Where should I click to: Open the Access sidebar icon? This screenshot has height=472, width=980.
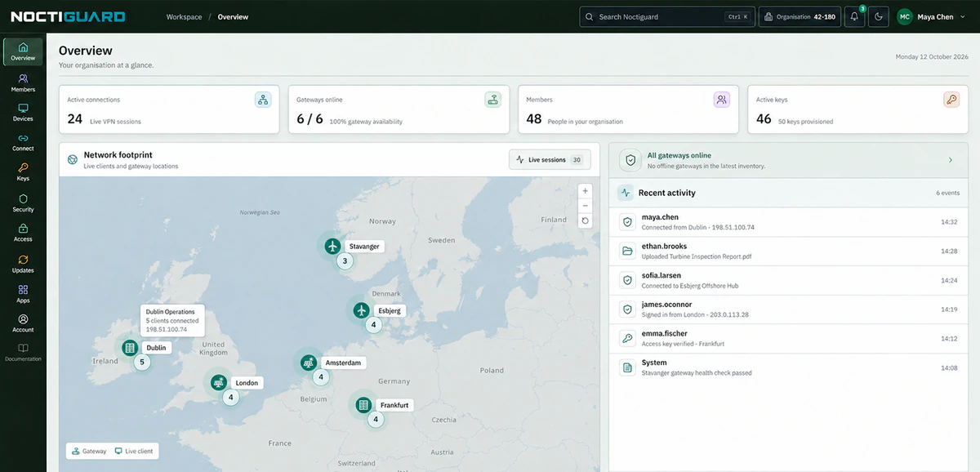click(x=23, y=233)
